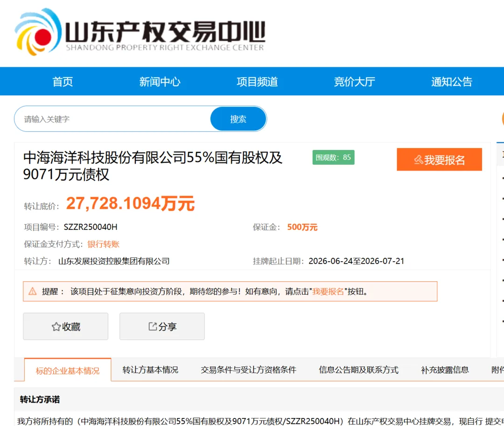Navigate to 竞价大厅
Image resolution: width=504 pixels, height=426 pixels.
[x=355, y=82]
